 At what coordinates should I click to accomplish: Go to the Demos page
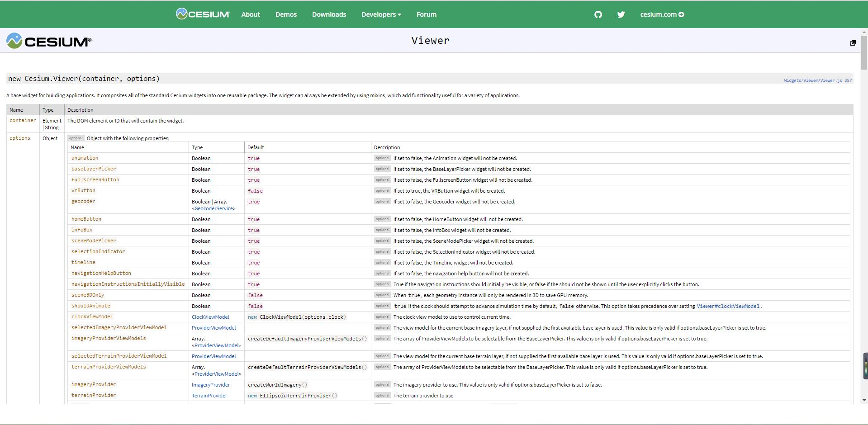[x=286, y=14]
